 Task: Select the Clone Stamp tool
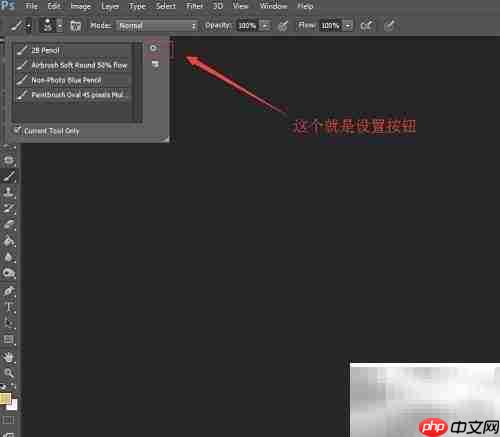pyautogui.click(x=9, y=192)
